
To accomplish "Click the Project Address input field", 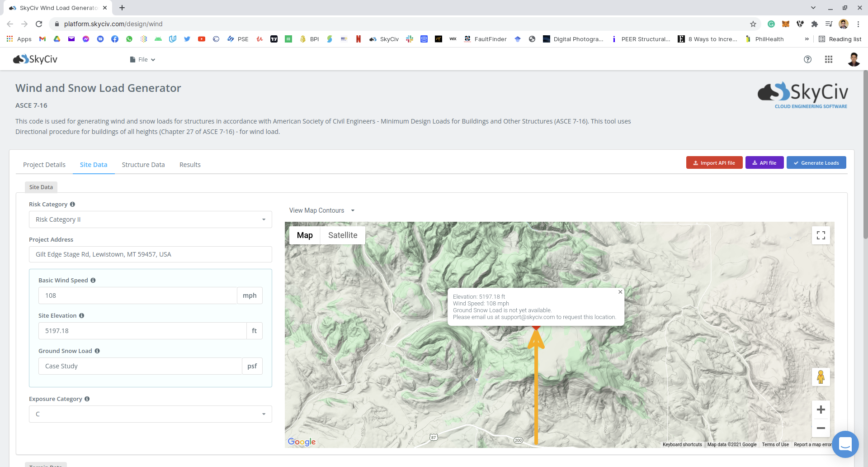I will 150,254.
